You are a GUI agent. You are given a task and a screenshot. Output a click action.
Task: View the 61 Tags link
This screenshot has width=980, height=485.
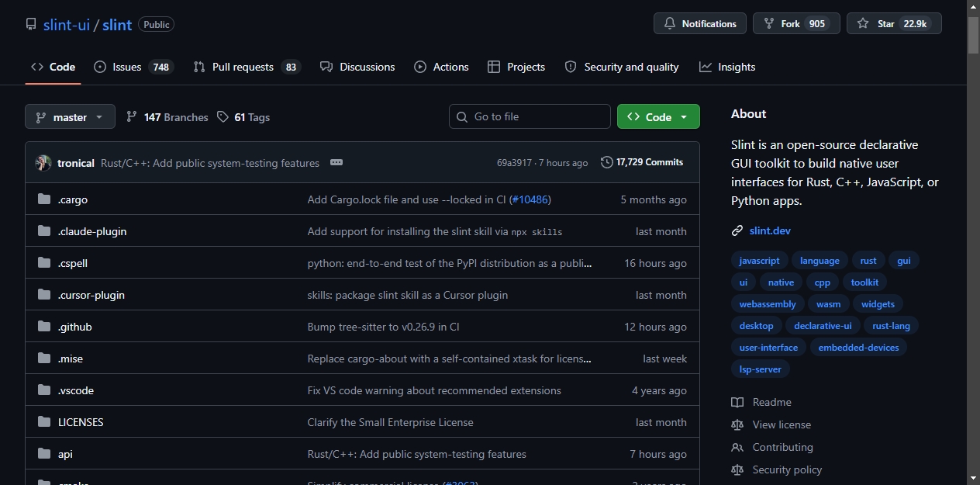coord(243,117)
